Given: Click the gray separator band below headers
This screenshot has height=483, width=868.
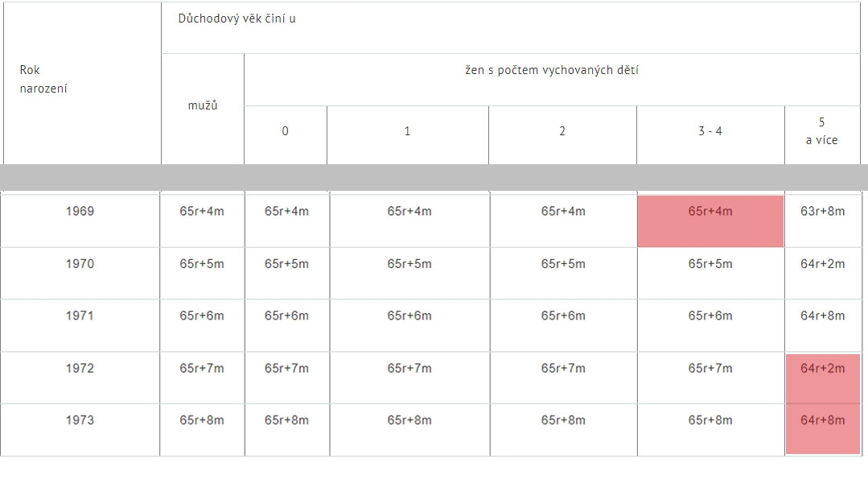Looking at the screenshot, I should coord(434,177).
